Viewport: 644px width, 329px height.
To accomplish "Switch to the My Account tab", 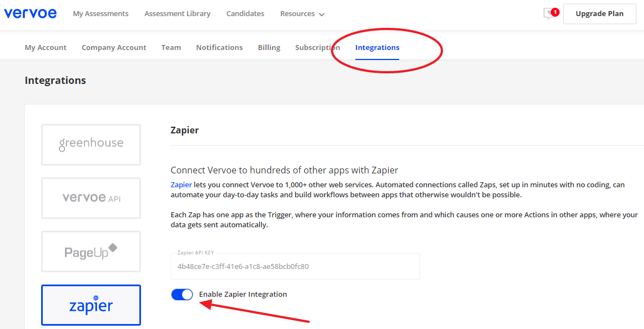I will point(46,48).
